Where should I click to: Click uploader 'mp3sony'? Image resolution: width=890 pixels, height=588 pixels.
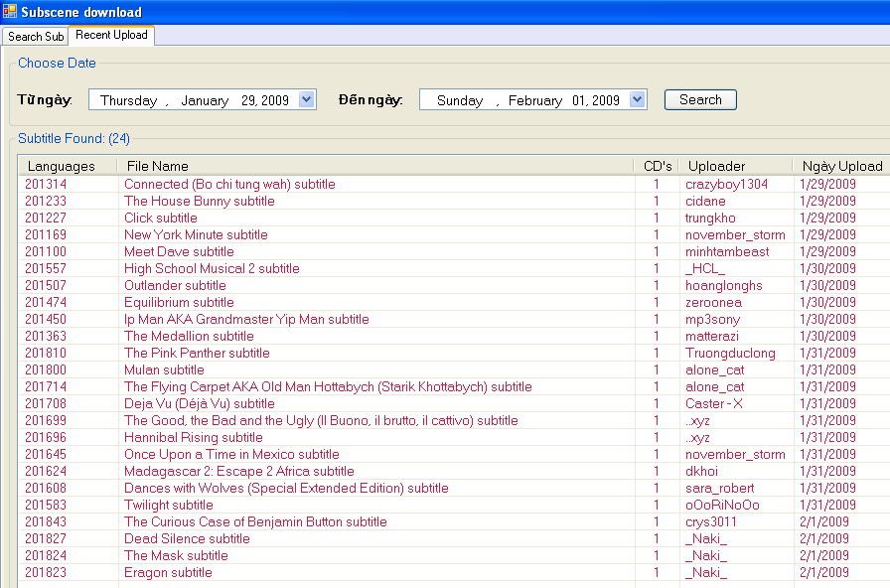tap(712, 320)
